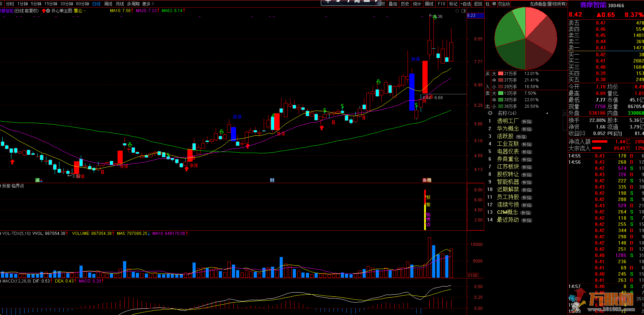644x315 pixels.
Task: Click the 名称(14) column header
Action: (507, 113)
